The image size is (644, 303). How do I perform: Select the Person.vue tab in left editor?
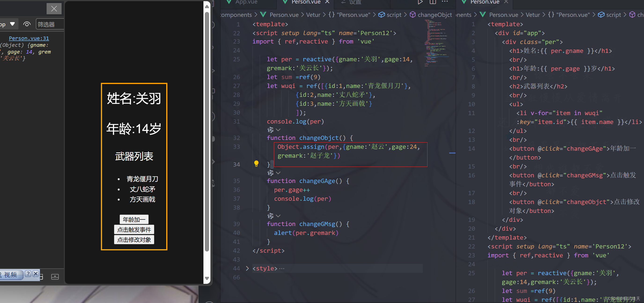point(306,2)
